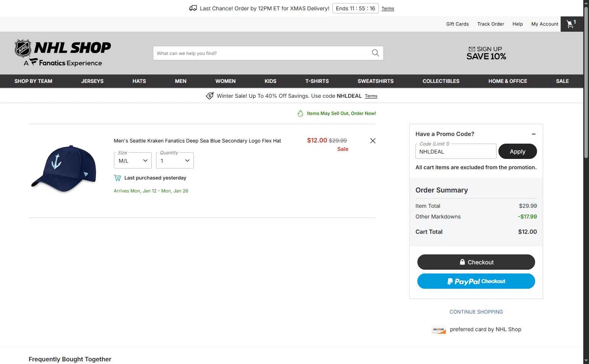The height and width of the screenshot is (364, 589).
Task: Open the Shop By Team menu
Action: click(33, 81)
